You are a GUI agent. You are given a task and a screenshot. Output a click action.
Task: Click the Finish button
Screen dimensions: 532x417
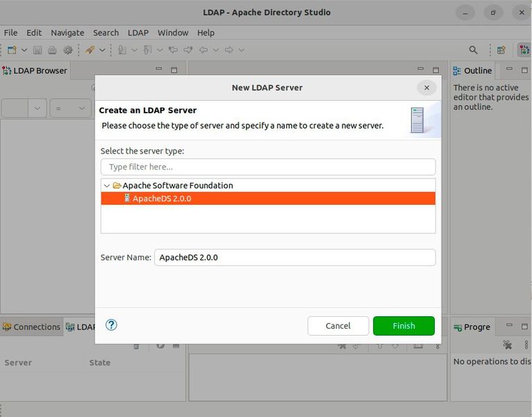point(404,326)
